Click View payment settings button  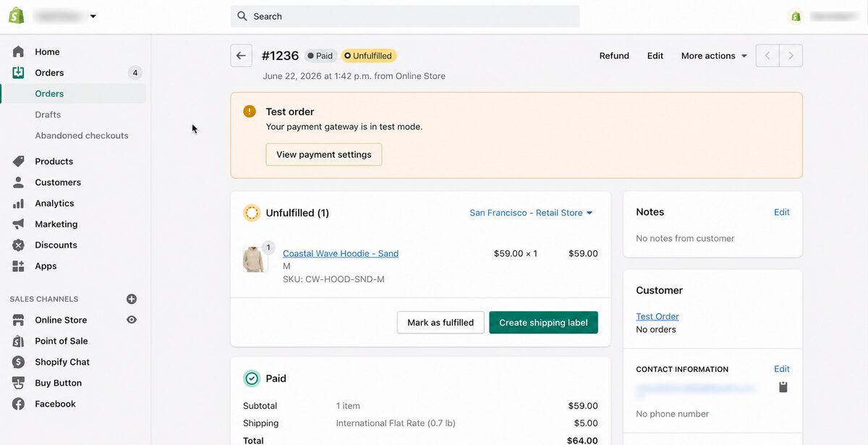(324, 154)
